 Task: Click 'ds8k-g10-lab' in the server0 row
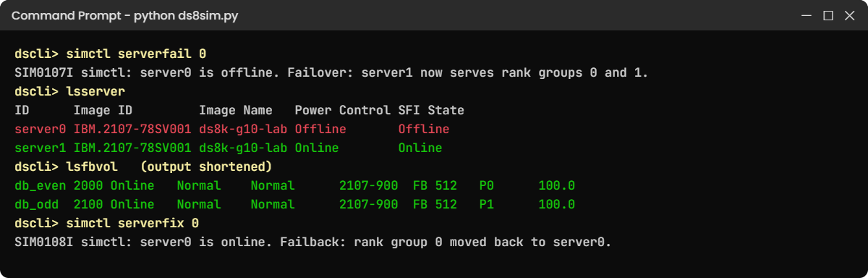(243, 130)
